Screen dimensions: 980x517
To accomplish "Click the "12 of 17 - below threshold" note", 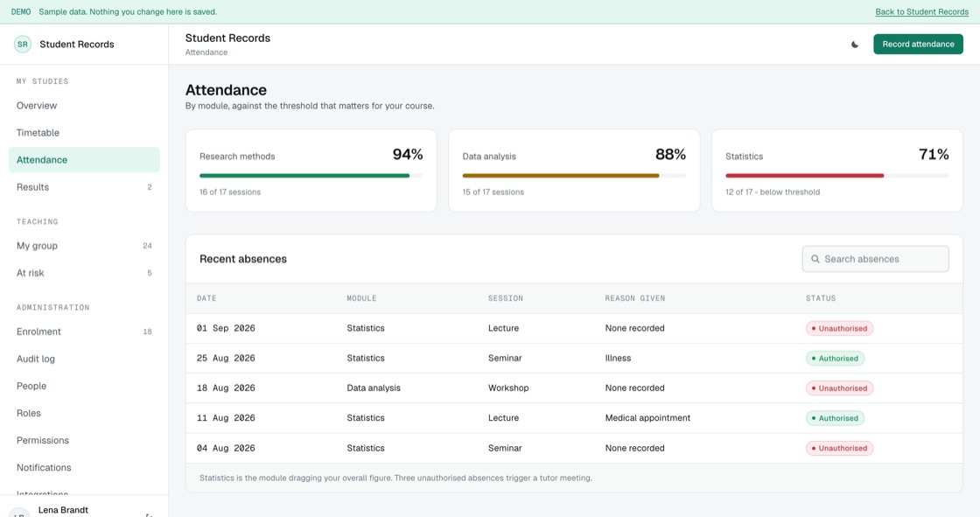I will click(x=773, y=192).
